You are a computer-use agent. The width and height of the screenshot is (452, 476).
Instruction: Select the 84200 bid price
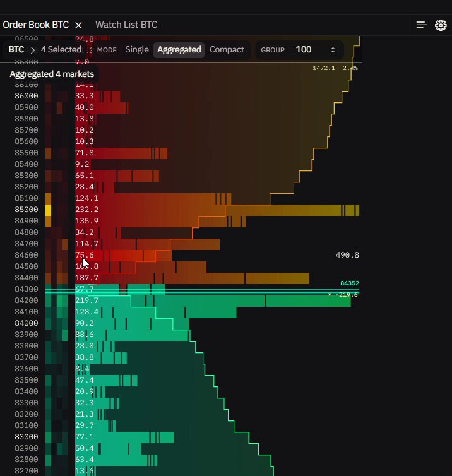[x=27, y=300]
